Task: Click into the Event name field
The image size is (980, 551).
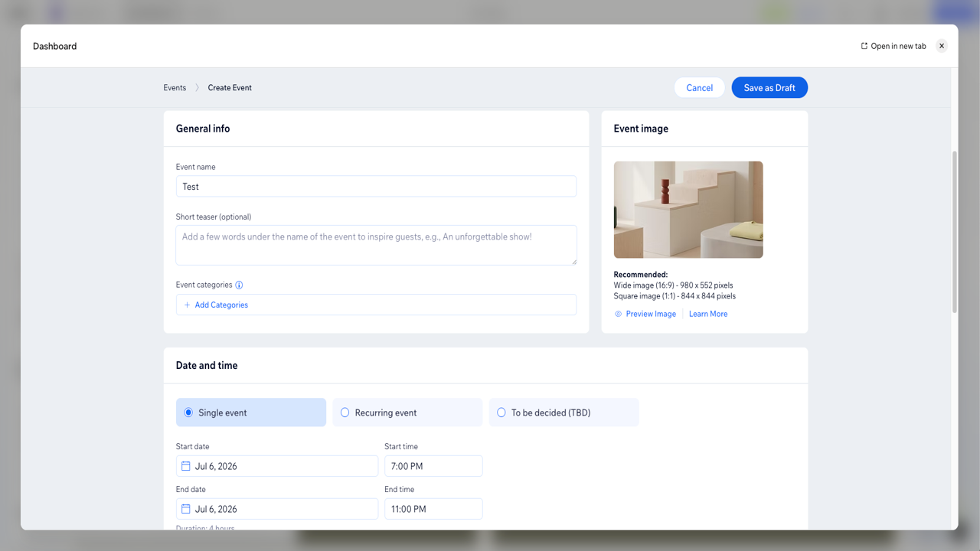Action: (376, 186)
